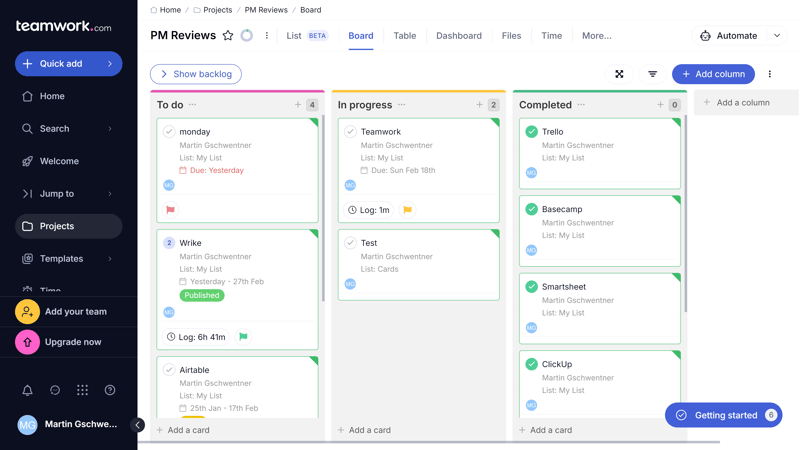Add a card via plus in Completed header

click(x=660, y=105)
